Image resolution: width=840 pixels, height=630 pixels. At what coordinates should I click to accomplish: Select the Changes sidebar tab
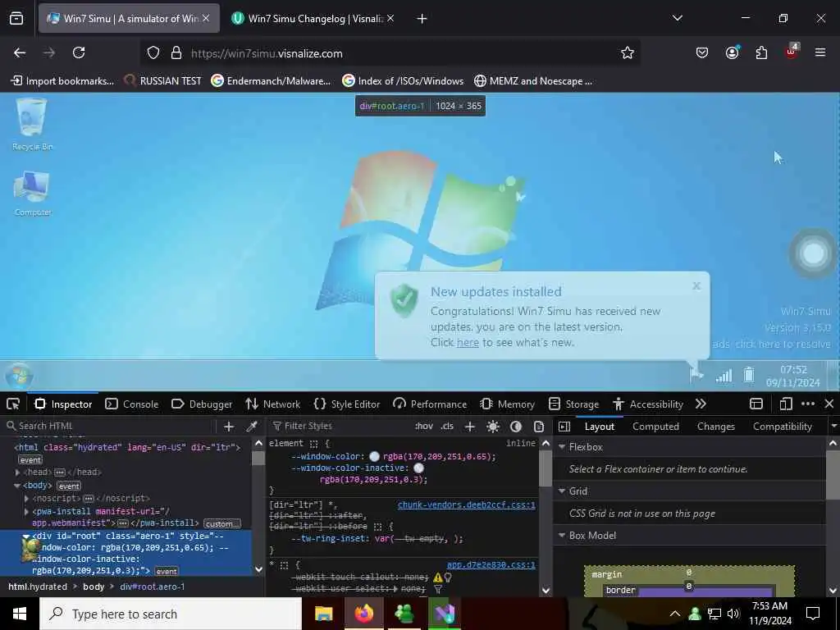tap(715, 427)
